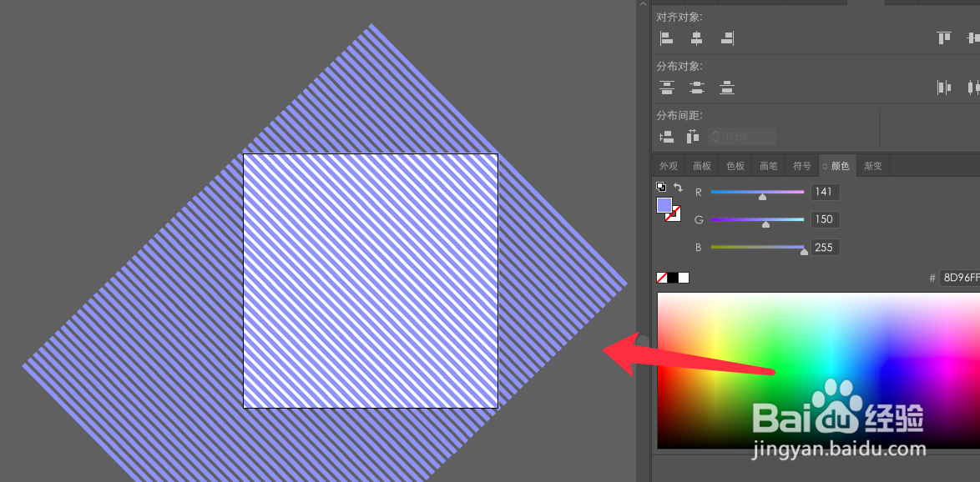Click the B color slider handle
The width and height of the screenshot is (980, 482).
click(x=805, y=252)
